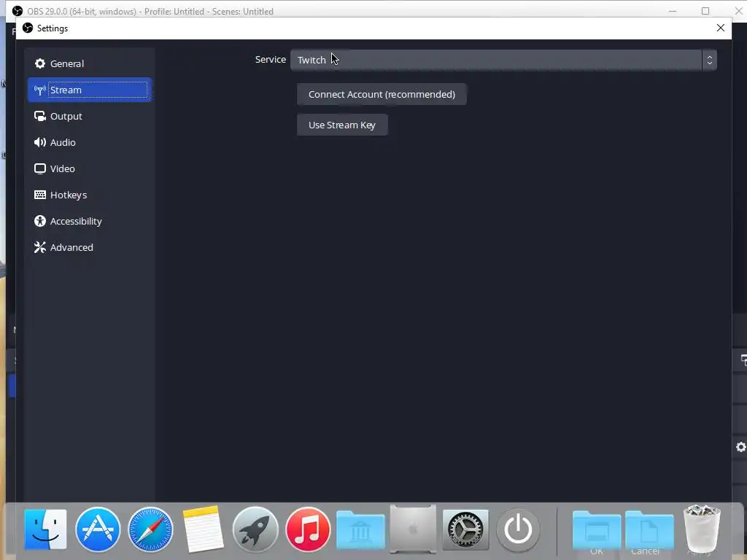Click the Hotkeys keyboard icon in sidebar
This screenshot has width=747, height=560.
40,195
